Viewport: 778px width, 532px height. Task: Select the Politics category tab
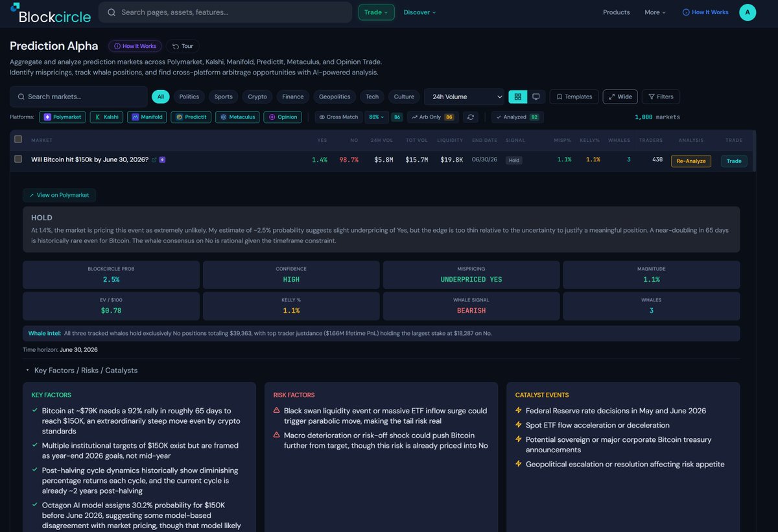click(189, 97)
